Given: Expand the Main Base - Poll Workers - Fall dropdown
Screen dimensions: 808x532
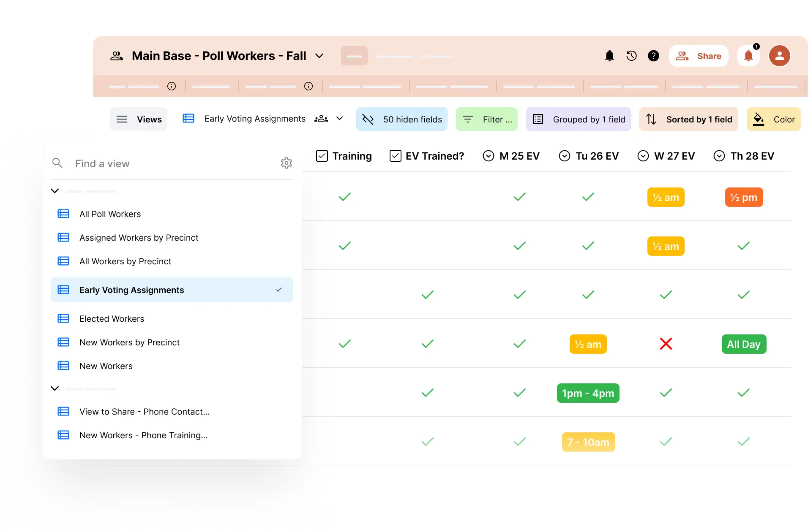Looking at the screenshot, I should pyautogui.click(x=320, y=56).
